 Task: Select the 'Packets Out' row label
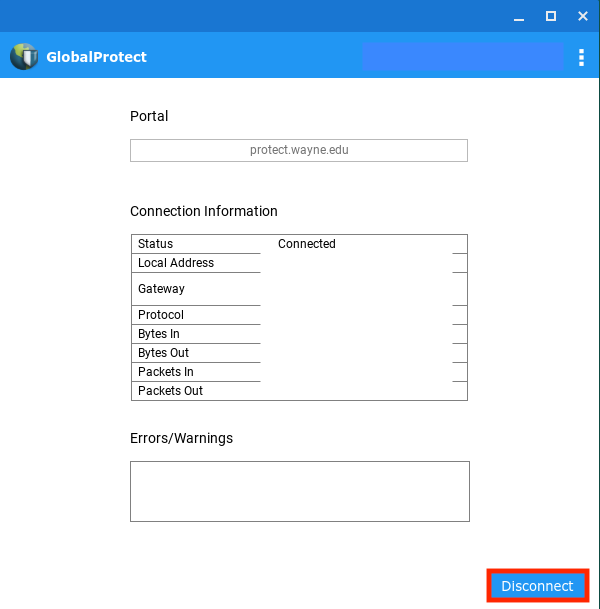[170, 391]
